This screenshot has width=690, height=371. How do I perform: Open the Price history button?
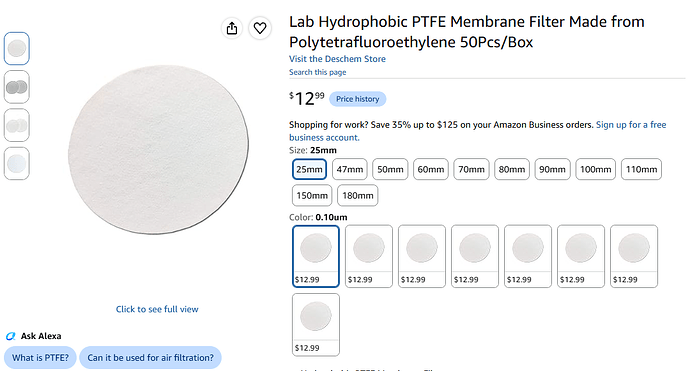(x=358, y=99)
